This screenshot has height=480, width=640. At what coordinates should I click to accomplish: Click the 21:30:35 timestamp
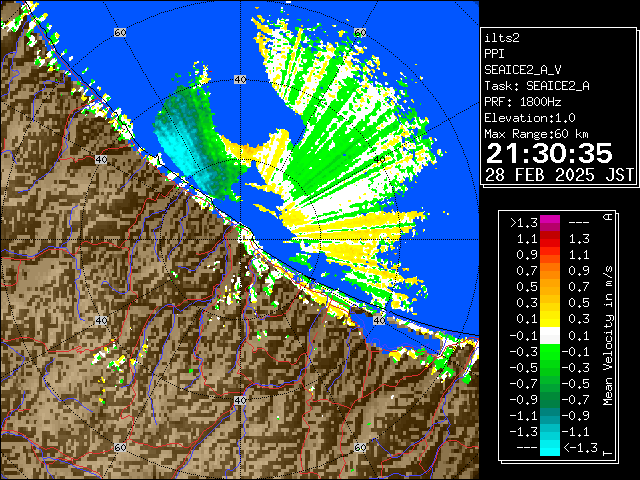[549, 153]
